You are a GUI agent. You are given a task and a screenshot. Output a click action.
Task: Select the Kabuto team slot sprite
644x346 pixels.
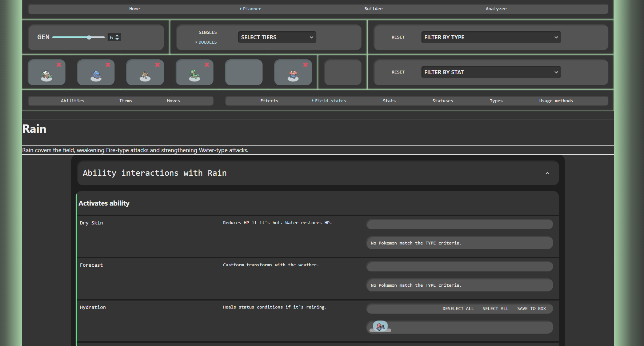(145, 76)
